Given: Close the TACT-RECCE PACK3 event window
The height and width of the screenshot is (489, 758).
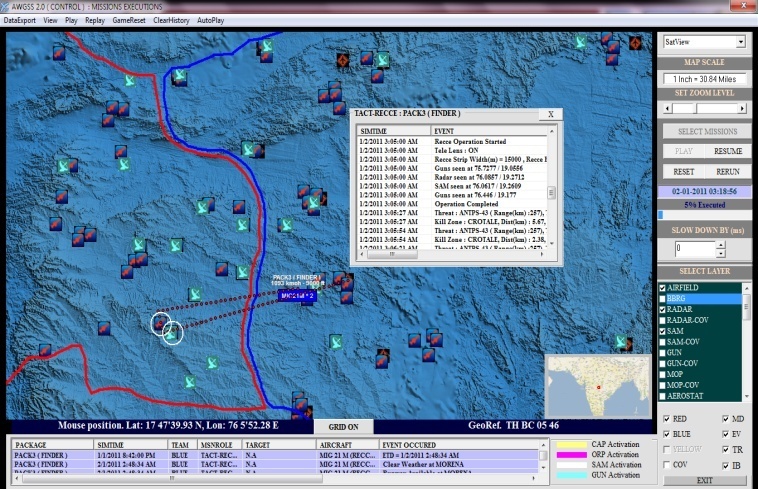Looking at the screenshot, I should [551, 114].
